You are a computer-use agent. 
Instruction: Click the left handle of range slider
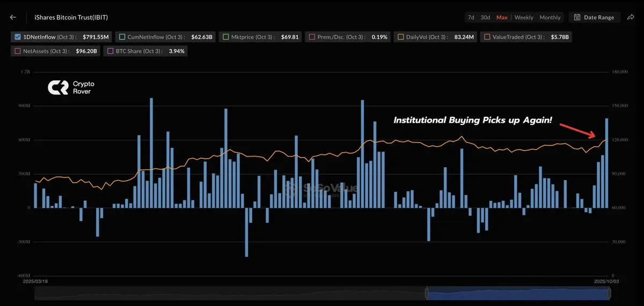(x=427, y=293)
